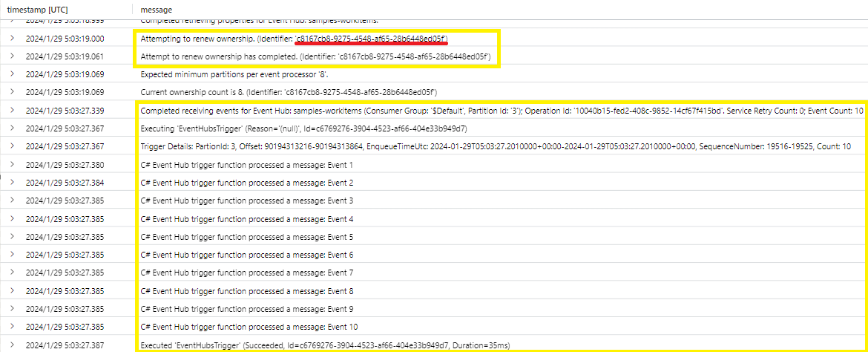Expand the row for message Event 1
Screen dimensions: 868x352
(12, 165)
